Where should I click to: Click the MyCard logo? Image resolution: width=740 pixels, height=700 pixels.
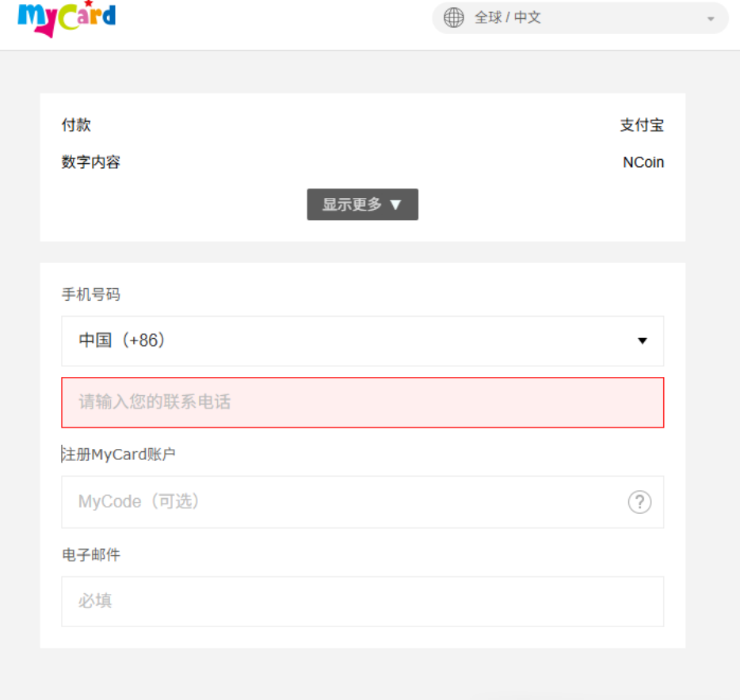pos(67,17)
